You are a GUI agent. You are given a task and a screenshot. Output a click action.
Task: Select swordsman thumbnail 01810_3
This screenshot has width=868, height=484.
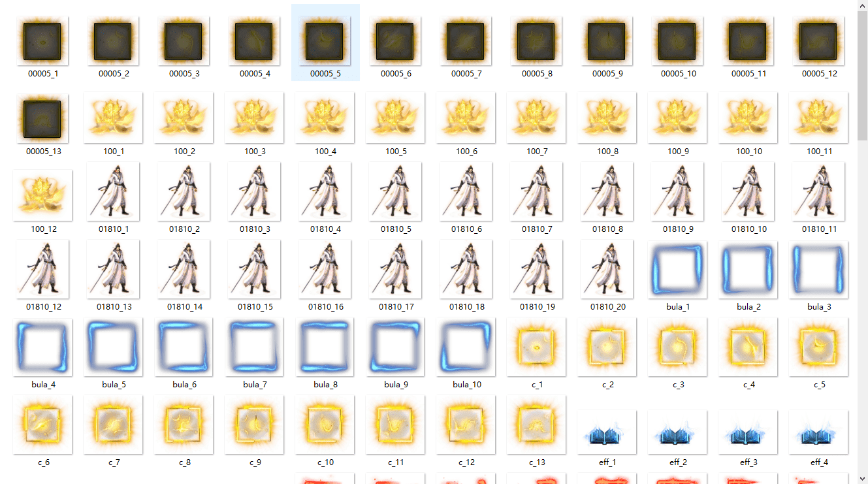click(254, 191)
